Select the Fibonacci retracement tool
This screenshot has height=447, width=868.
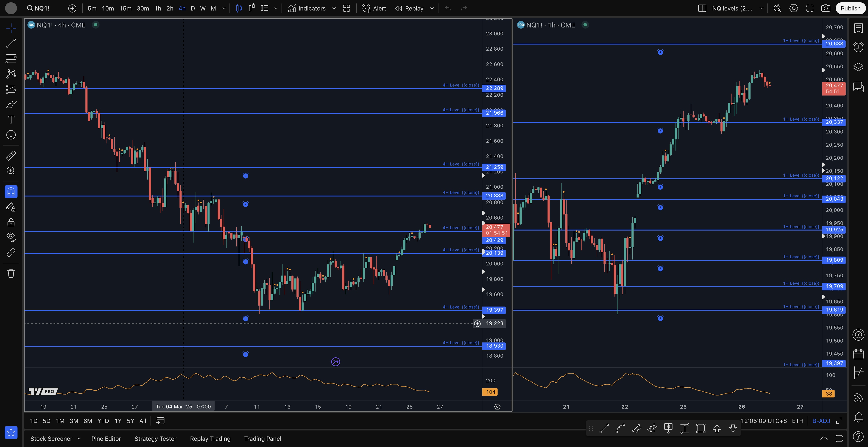[x=11, y=59]
